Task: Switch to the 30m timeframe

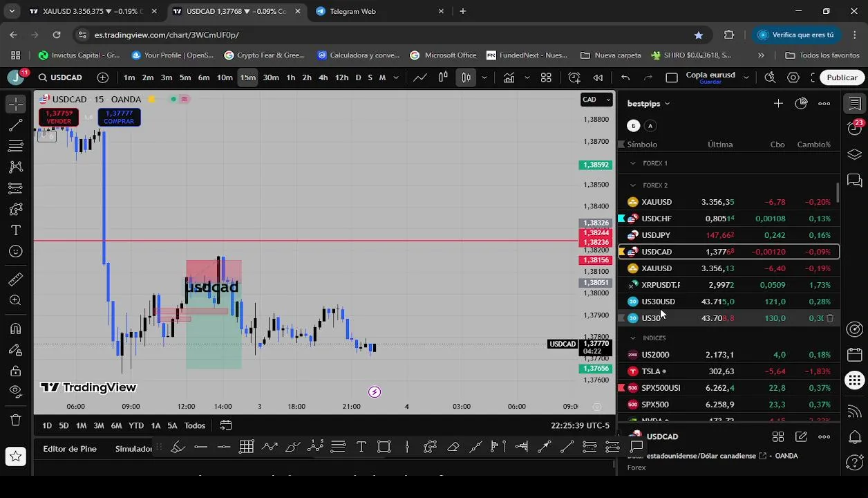Action: (271, 77)
